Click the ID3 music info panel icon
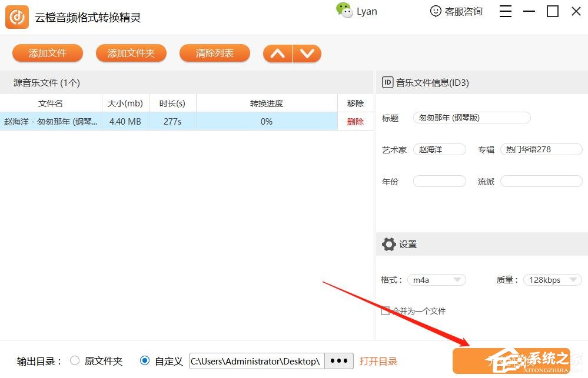Image resolution: width=588 pixels, height=378 pixels. tap(387, 82)
